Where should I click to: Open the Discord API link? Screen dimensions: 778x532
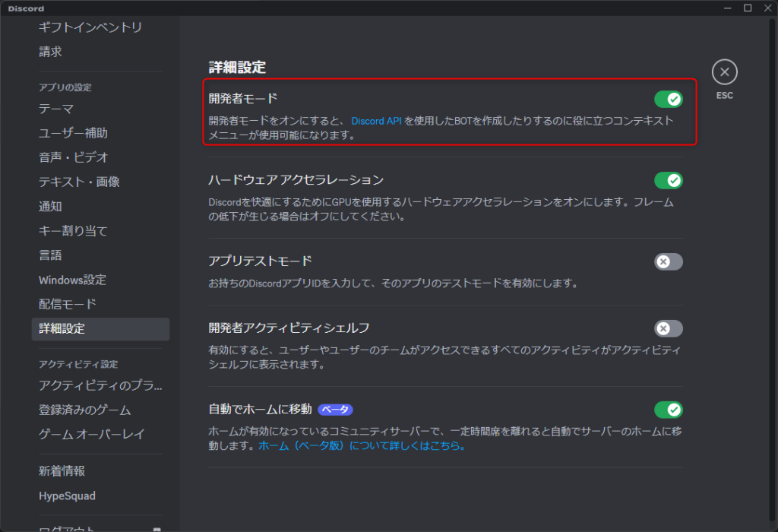click(x=376, y=120)
